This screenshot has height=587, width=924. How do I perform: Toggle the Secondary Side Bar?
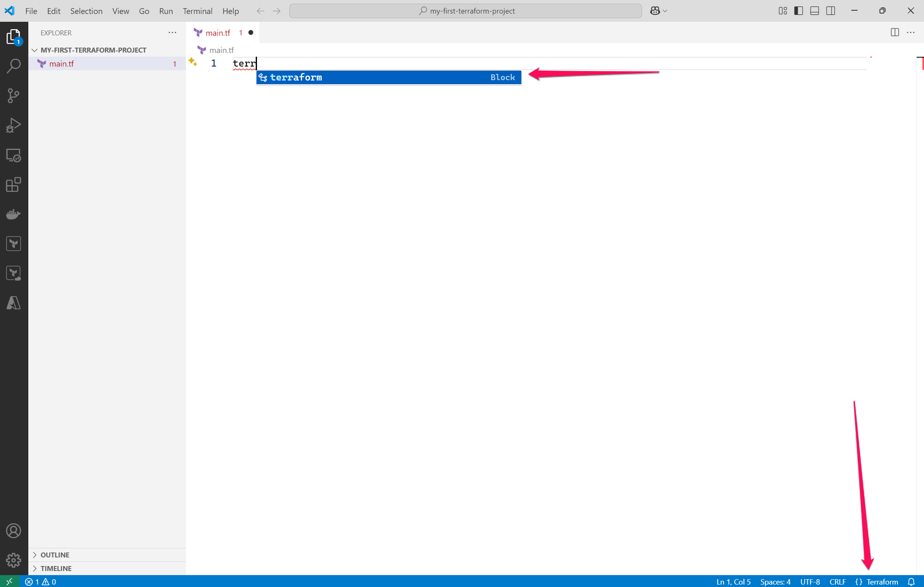pyautogui.click(x=831, y=11)
